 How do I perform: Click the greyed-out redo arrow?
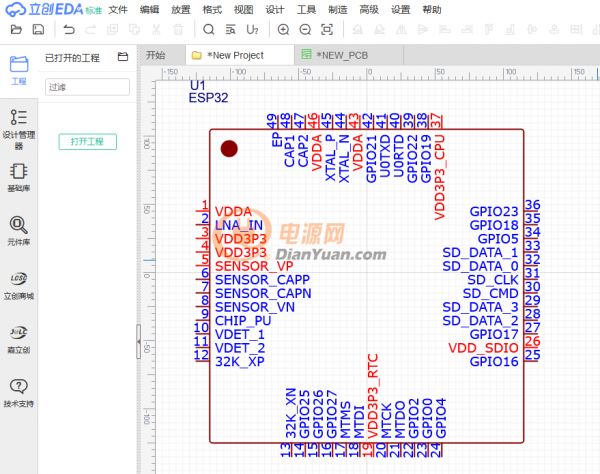click(90, 29)
